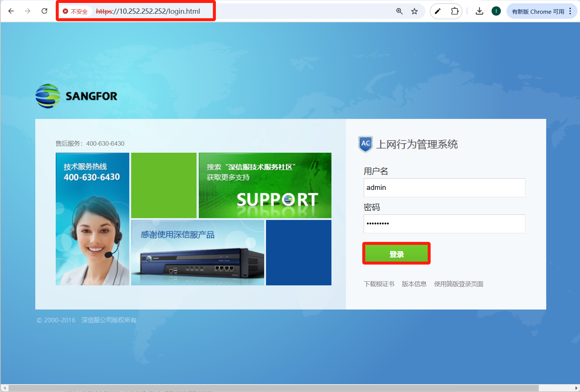Open the extensions puzzle icon
The width and height of the screenshot is (580, 392).
pos(454,12)
